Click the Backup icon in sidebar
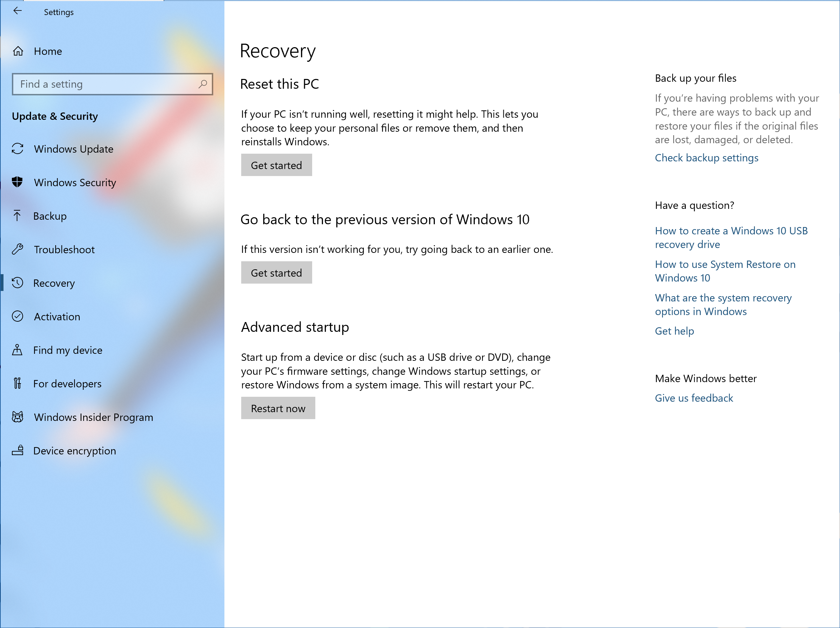Image resolution: width=840 pixels, height=628 pixels. click(18, 216)
